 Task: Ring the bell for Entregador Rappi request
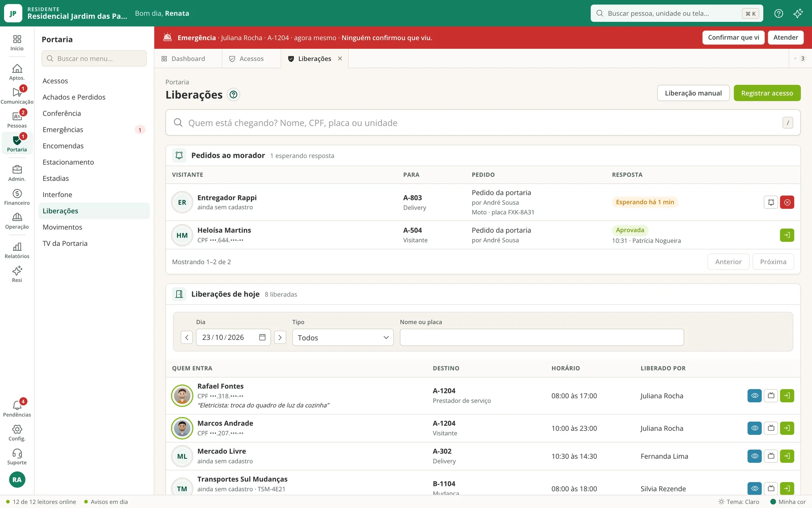[x=771, y=202]
